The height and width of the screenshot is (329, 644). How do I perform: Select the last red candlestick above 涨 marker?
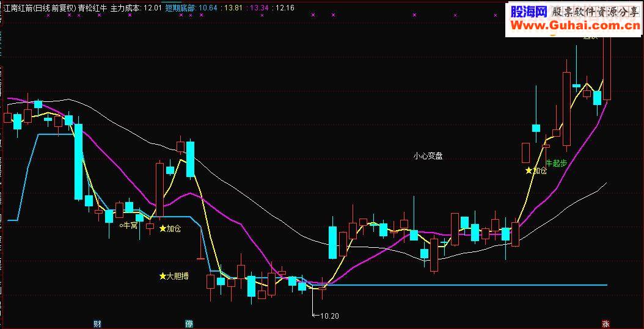tap(607, 68)
